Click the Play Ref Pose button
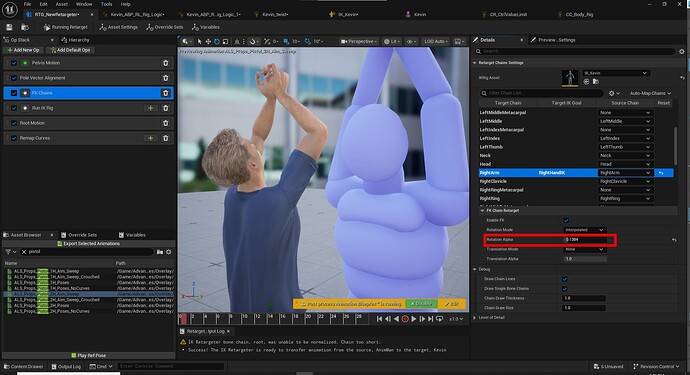This screenshot has height=375, width=690. 88,356
